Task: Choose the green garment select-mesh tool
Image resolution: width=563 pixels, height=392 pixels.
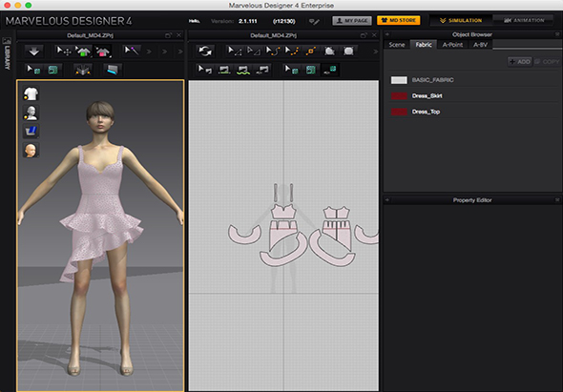Action: coord(83,52)
